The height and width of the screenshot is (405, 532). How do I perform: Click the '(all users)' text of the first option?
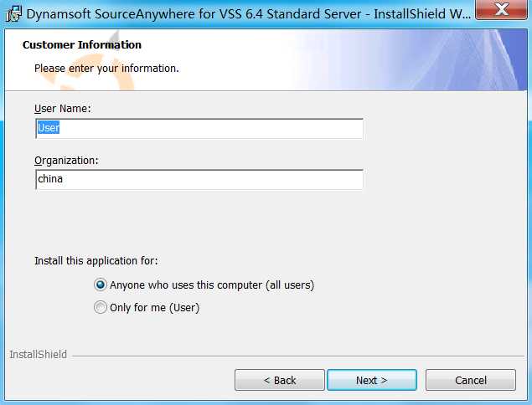click(x=290, y=285)
